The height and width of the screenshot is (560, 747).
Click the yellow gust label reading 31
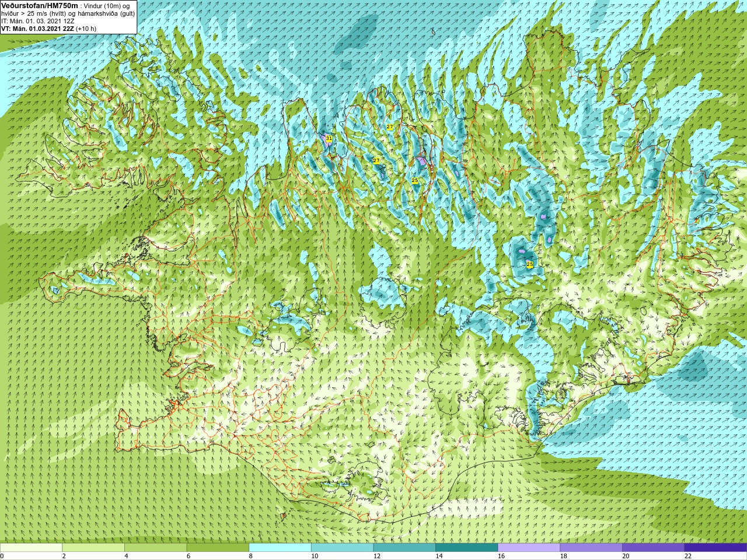[x=329, y=138]
